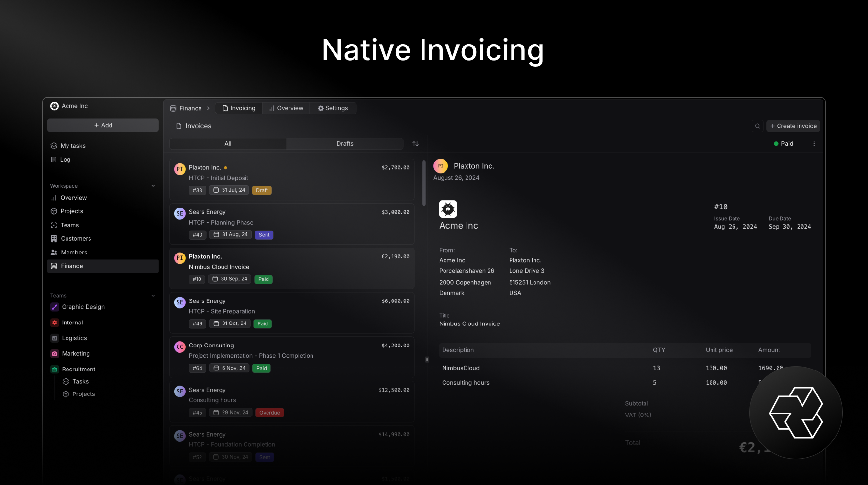Image resolution: width=868 pixels, height=485 pixels.
Task: Open Plaxton Inc. HTCP Initial Deposit invoice
Action: tap(292, 179)
